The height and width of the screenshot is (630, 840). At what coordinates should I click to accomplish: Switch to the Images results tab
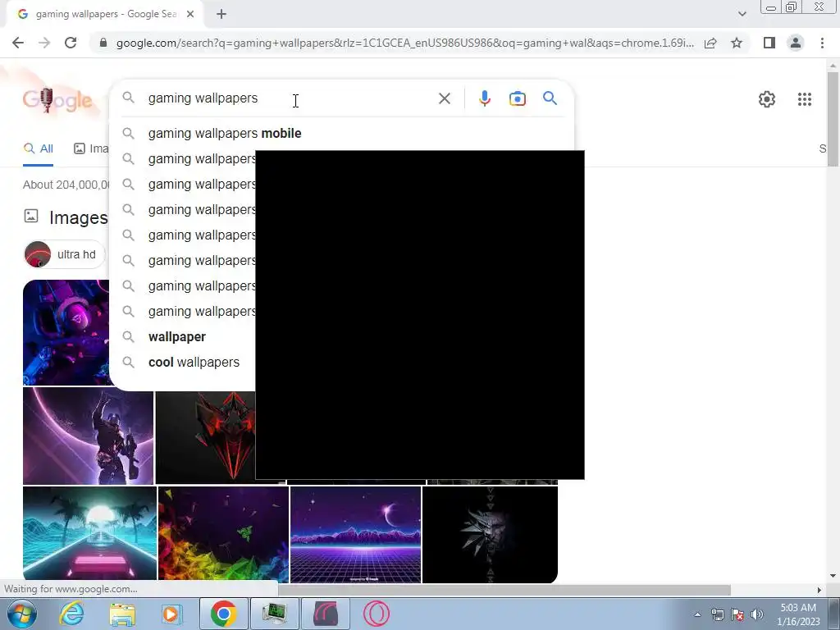(91, 148)
